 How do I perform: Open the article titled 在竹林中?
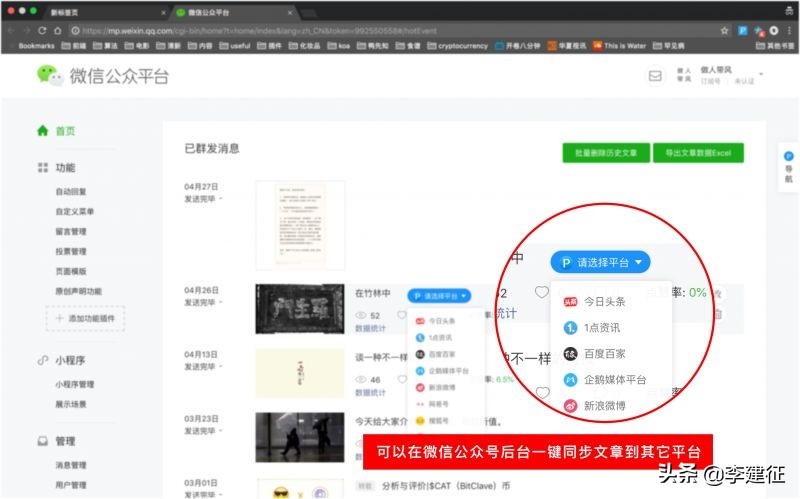point(372,293)
